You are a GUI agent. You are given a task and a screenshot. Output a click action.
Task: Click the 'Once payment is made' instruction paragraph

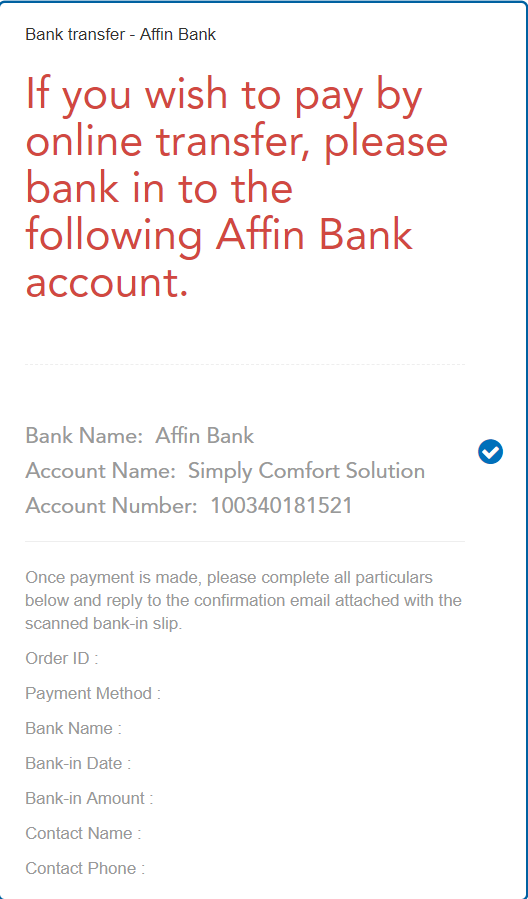point(244,600)
